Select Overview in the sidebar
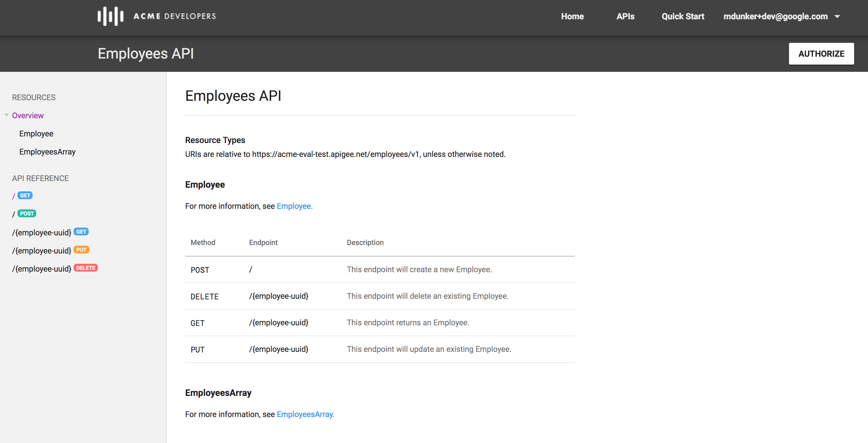868x443 pixels. pos(28,115)
